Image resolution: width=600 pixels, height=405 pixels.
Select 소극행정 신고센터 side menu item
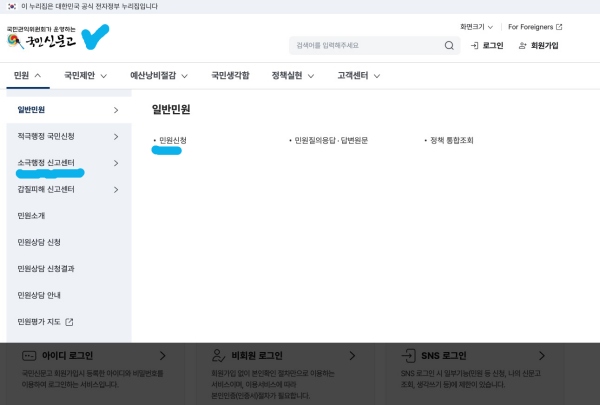coord(69,163)
